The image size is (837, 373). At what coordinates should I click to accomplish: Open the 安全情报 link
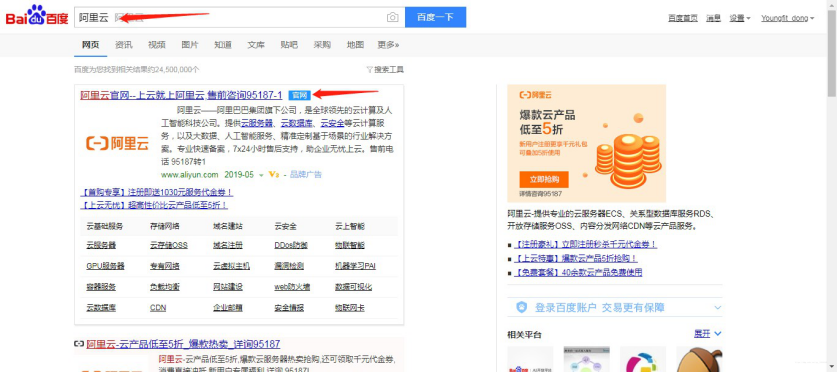pyautogui.click(x=289, y=307)
